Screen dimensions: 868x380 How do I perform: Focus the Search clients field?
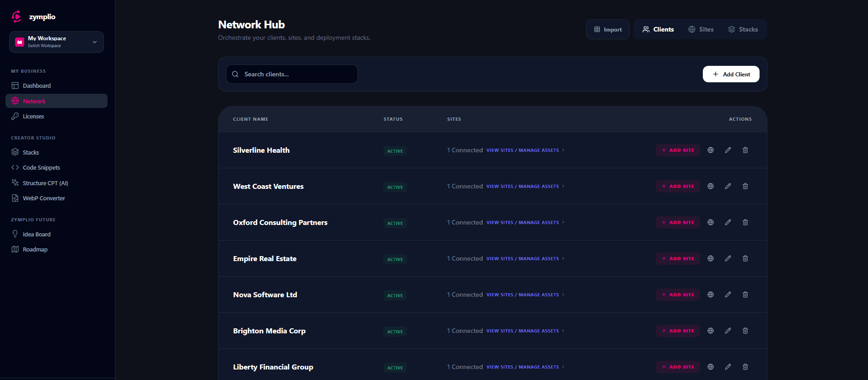tap(292, 74)
